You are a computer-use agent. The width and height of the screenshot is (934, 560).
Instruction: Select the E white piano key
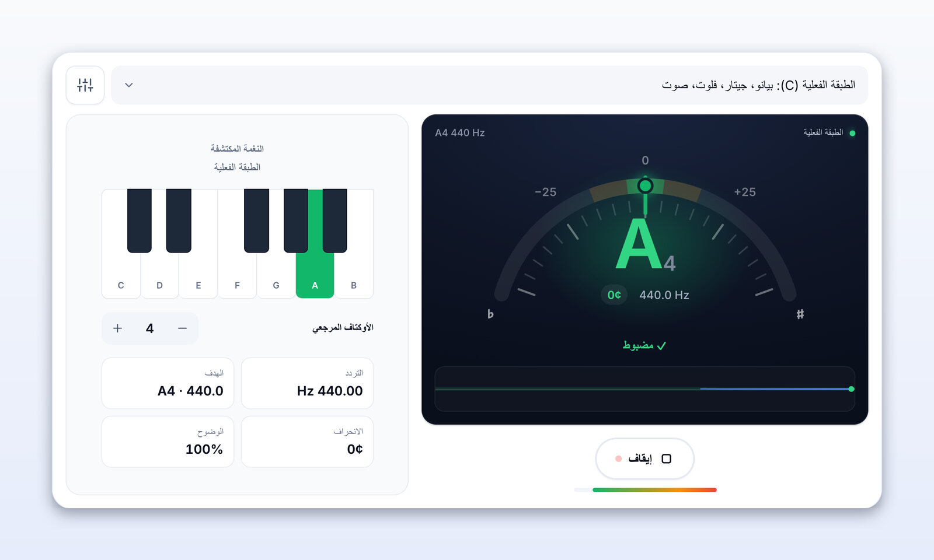198,274
